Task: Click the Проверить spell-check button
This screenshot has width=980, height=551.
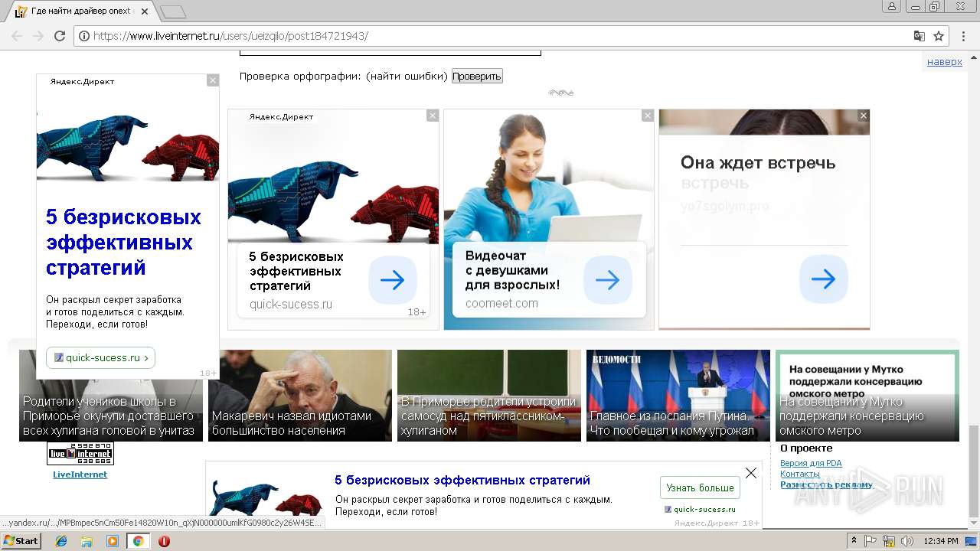Action: (x=476, y=76)
